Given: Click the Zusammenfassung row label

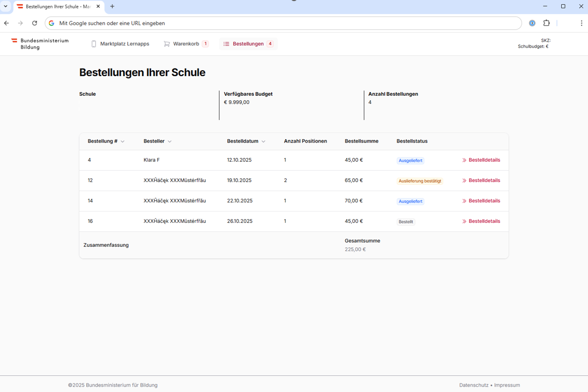Looking at the screenshot, I should click(x=106, y=245).
